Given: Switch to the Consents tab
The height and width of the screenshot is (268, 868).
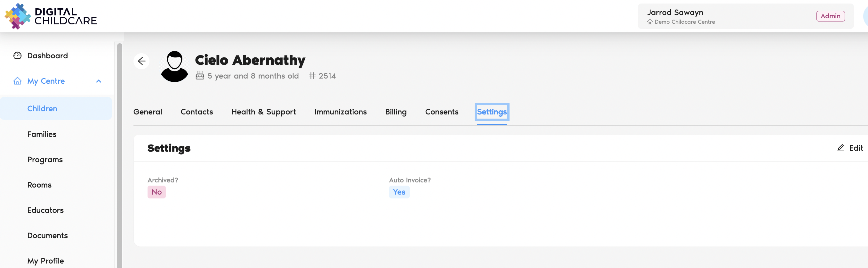Looking at the screenshot, I should click(442, 112).
